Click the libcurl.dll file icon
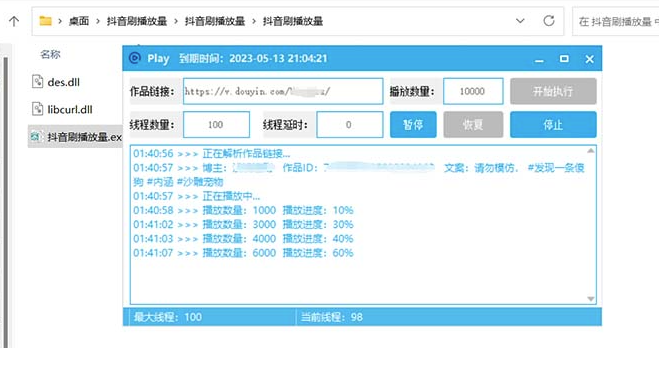This screenshot has height=371, width=664. (37, 109)
